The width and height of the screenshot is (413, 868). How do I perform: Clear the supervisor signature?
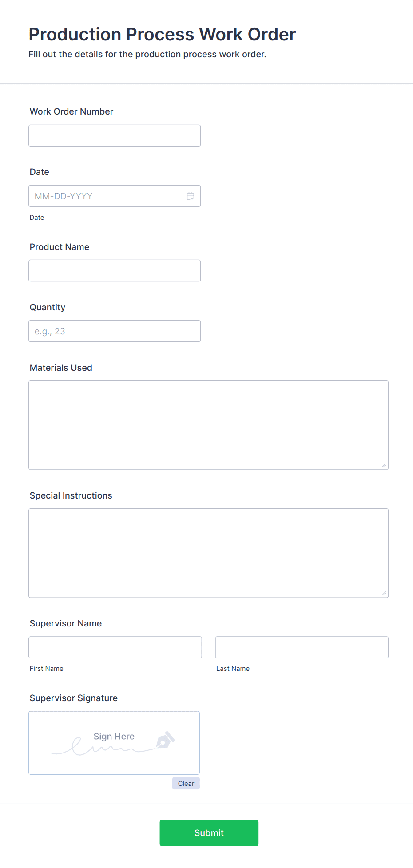(186, 783)
